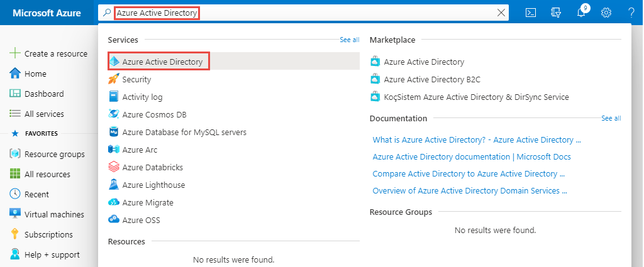Open Cloud Shell icon in header

tap(531, 13)
